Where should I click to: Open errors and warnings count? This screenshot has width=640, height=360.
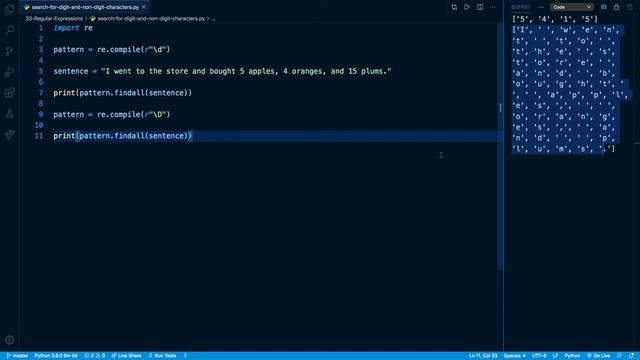pos(95,356)
